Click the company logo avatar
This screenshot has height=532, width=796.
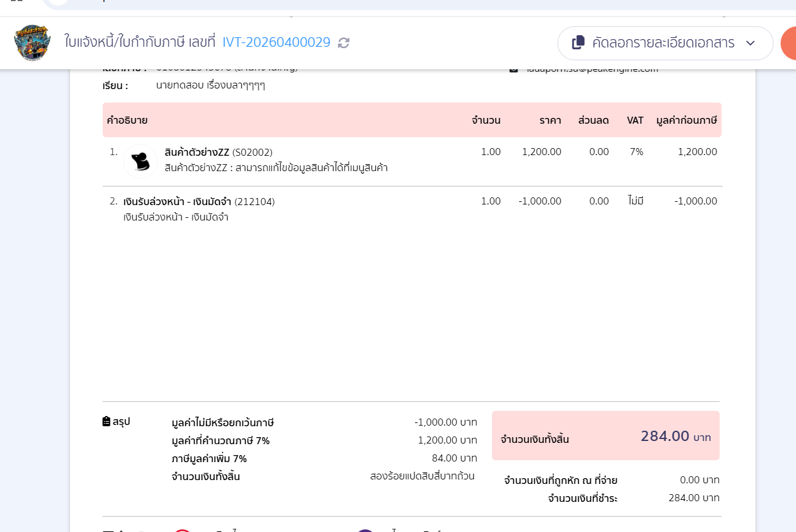click(32, 43)
